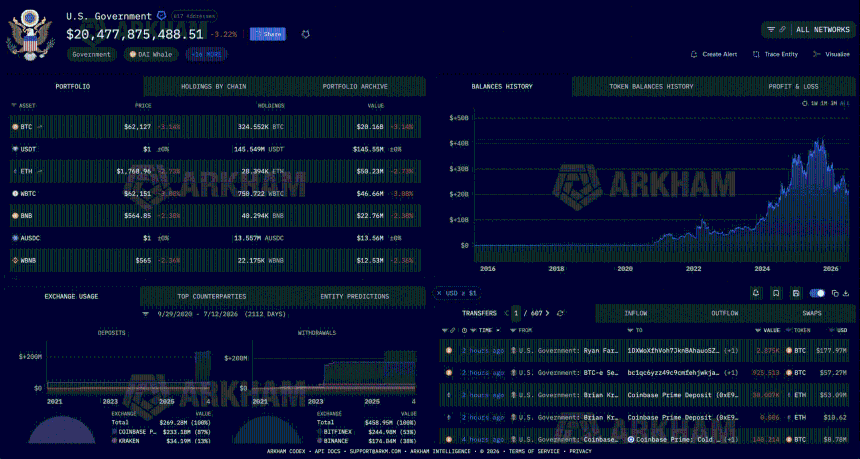This screenshot has height=459, width=860.
Task: Go to the next transfers page
Action: click(547, 313)
